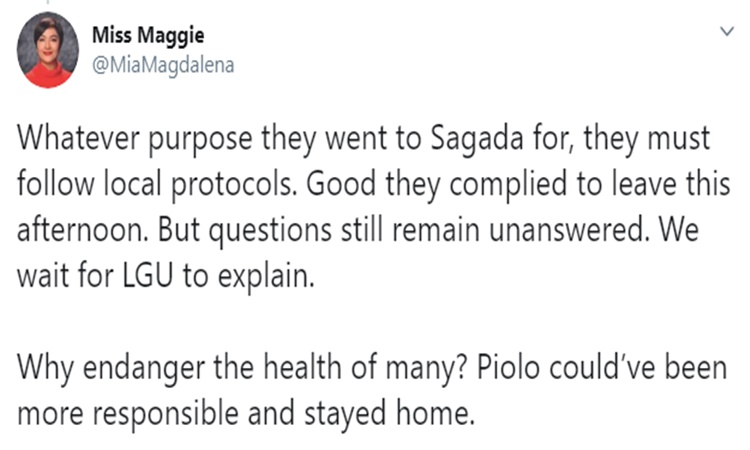The image size is (750, 450).
Task: Click the line Why endanger the health
Action: coord(372,368)
